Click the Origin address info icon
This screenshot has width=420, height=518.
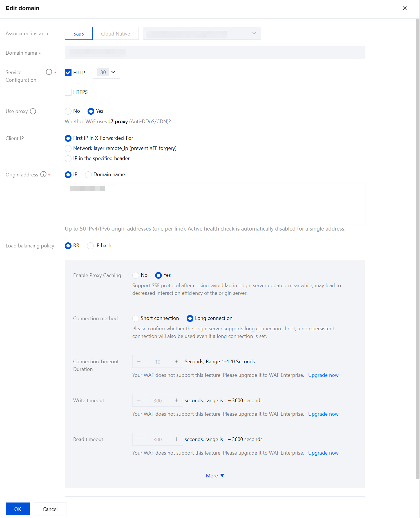tap(43, 174)
